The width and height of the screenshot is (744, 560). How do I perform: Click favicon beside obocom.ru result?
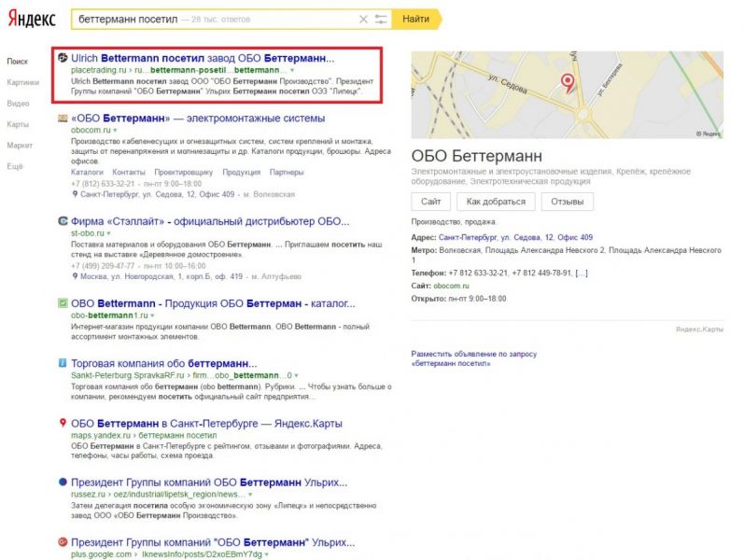point(63,118)
